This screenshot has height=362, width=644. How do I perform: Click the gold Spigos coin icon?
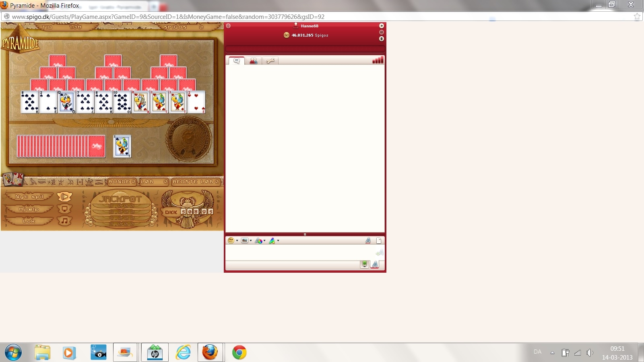[x=287, y=35]
